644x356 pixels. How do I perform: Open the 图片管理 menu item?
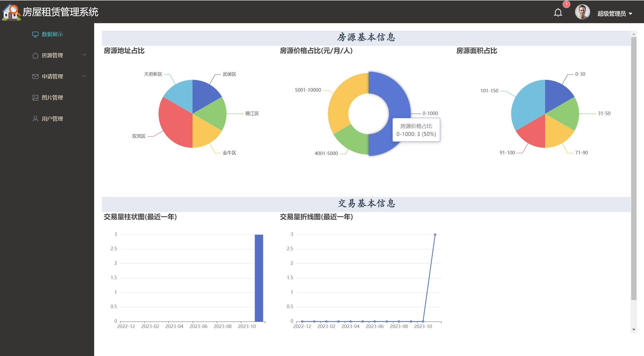[x=52, y=98]
